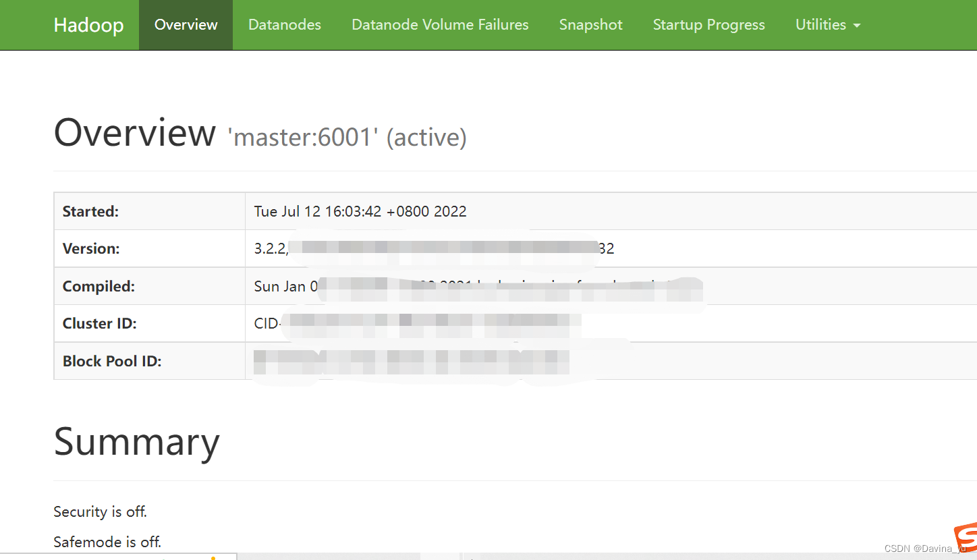Image resolution: width=977 pixels, height=560 pixels.
Task: Go to the Snapshot tab
Action: point(590,25)
